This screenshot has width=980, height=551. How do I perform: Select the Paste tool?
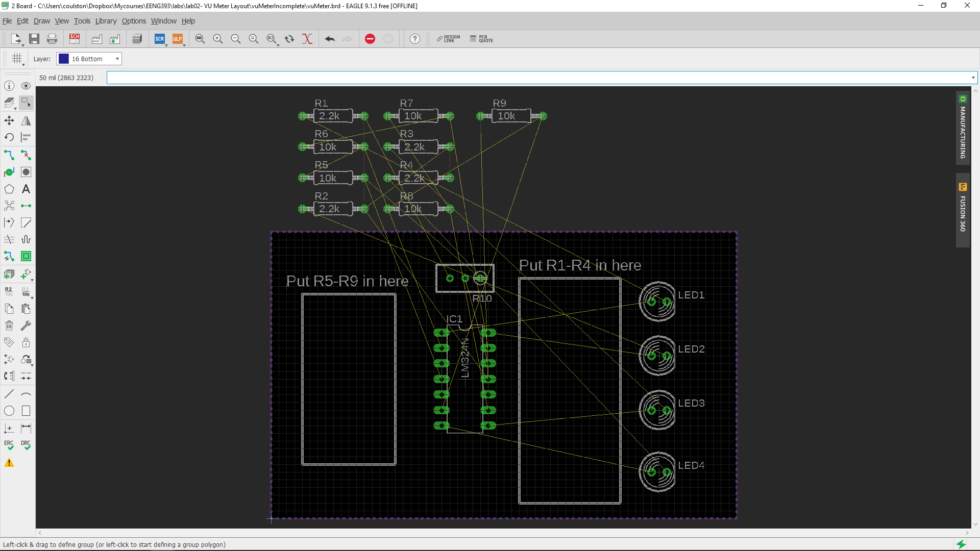point(26,309)
